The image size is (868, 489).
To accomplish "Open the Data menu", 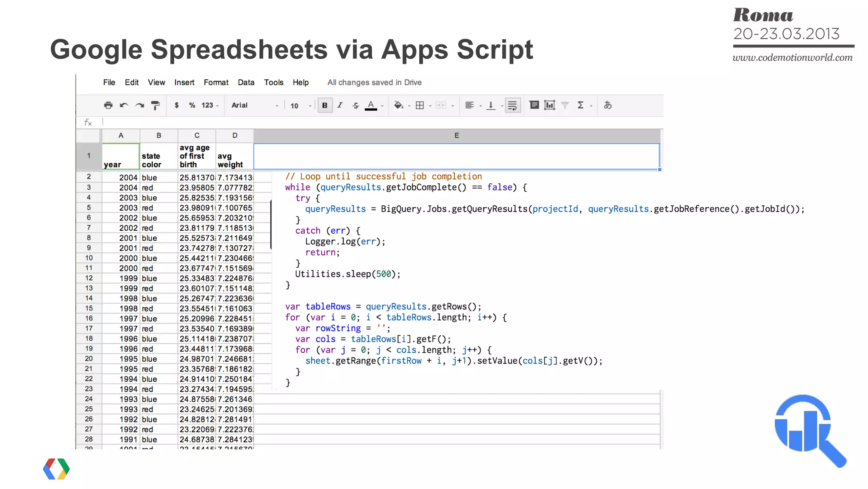I will [x=246, y=82].
